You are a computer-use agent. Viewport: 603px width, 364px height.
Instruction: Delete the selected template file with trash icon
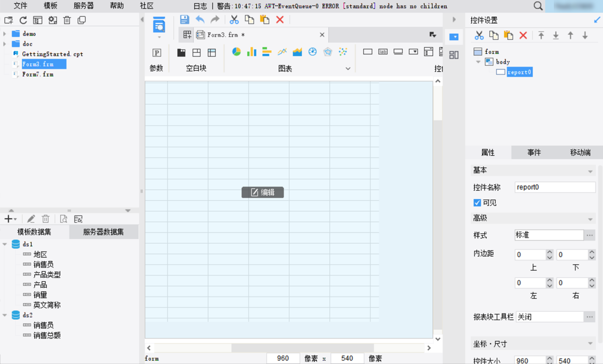click(67, 20)
